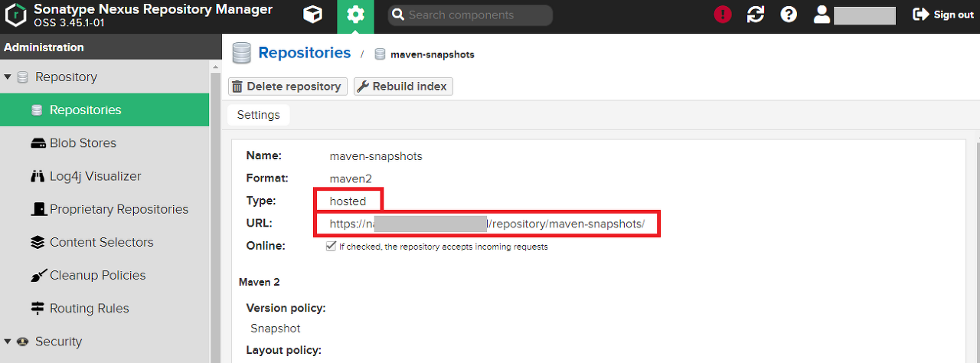
Task: Collapse the Repository tree section
Action: (8, 77)
